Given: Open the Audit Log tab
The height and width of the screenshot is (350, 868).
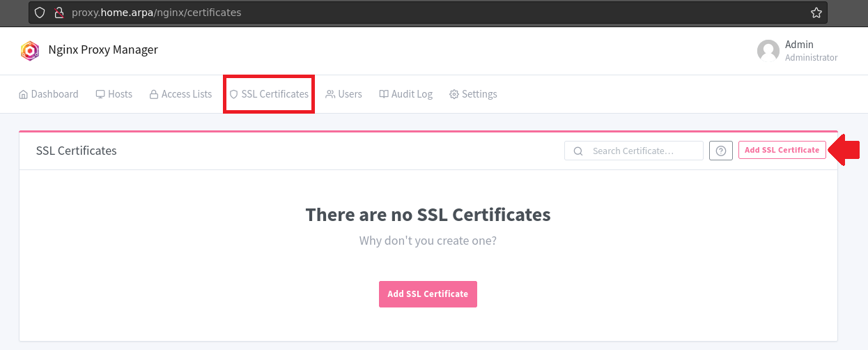Looking at the screenshot, I should point(406,94).
